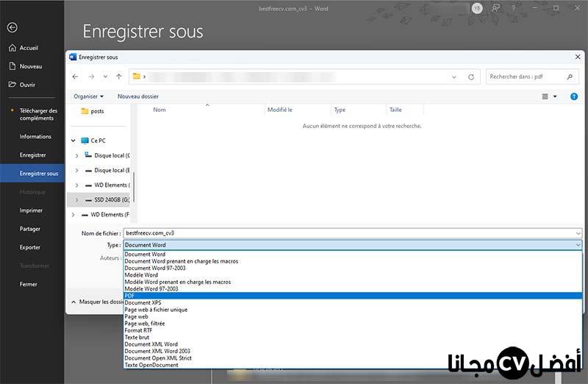Click the search magnifier icon
Screen dimensions: 588x384
point(570,77)
